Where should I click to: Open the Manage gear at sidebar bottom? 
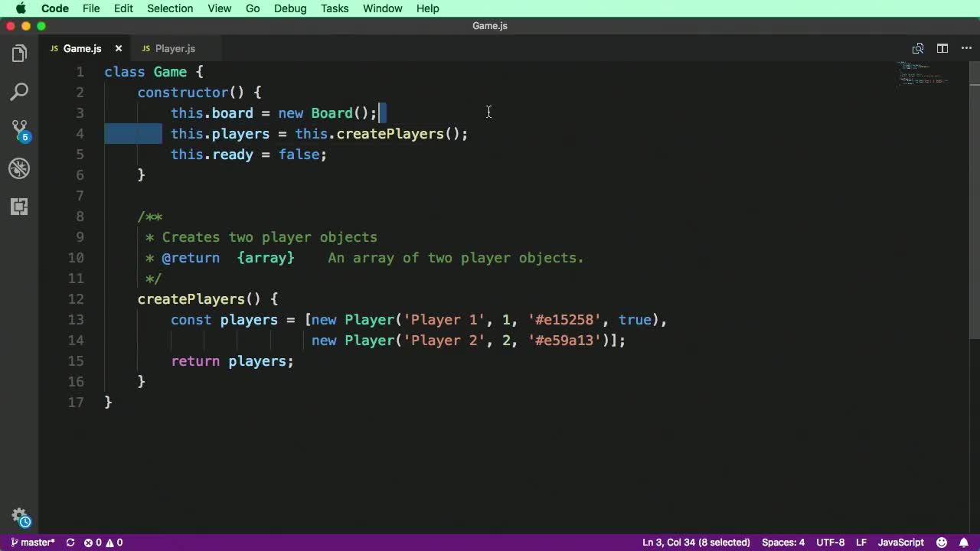(x=19, y=517)
